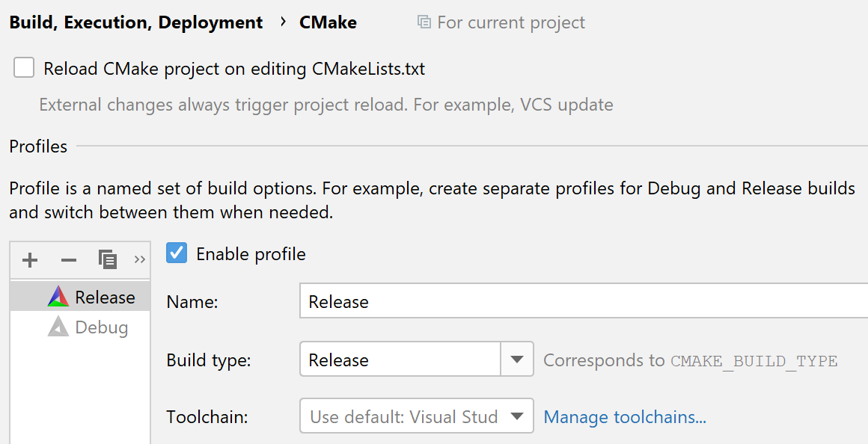Duplicate the Release profile via the copy icon
Screen dimensions: 868x444
[x=108, y=259]
